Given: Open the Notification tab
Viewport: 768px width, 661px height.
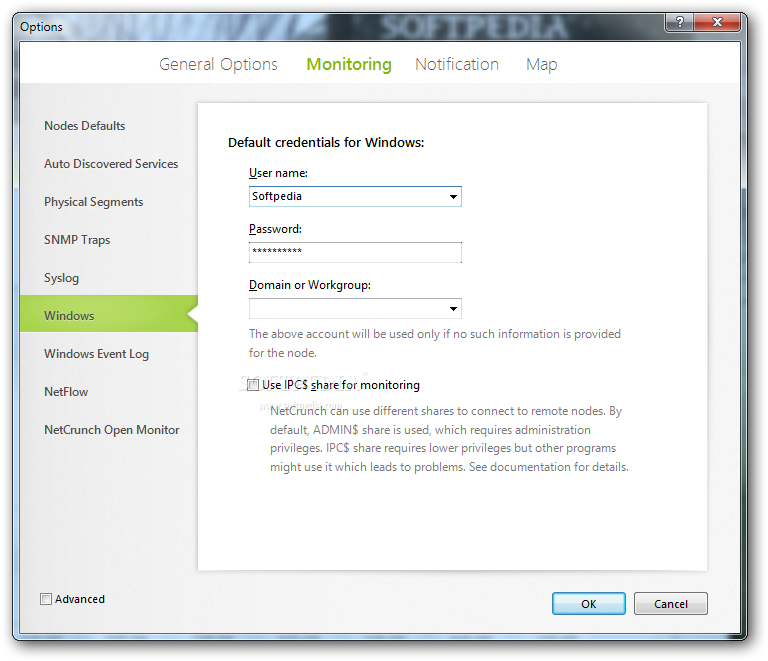Looking at the screenshot, I should click(456, 65).
